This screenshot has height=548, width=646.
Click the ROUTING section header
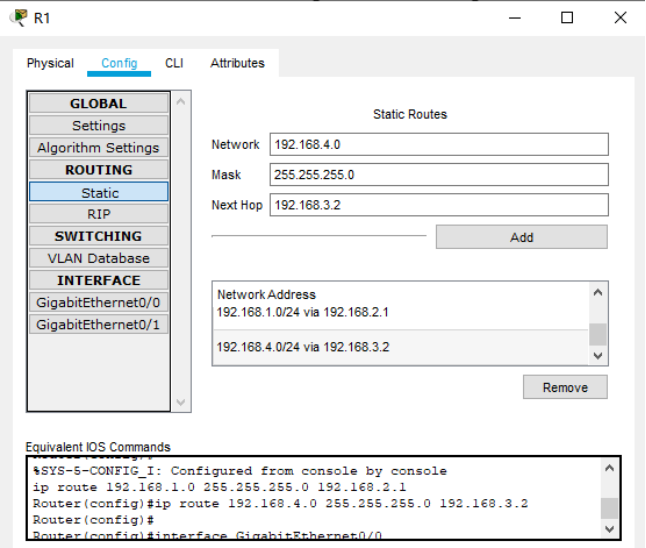click(98, 170)
